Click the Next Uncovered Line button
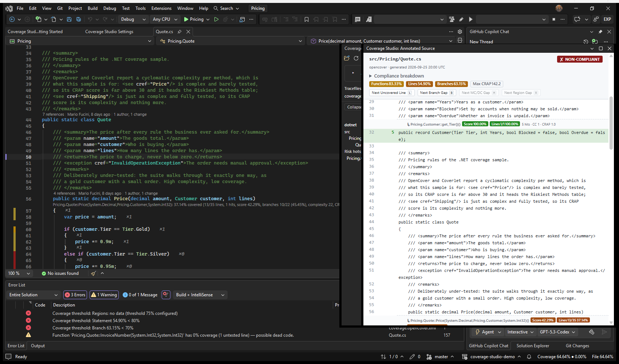 tap(391, 93)
